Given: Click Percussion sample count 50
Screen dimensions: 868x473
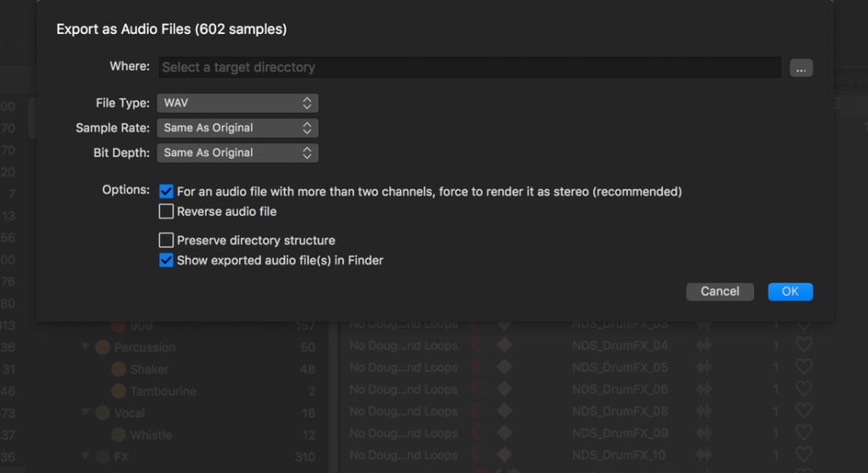Looking at the screenshot, I should (308, 348).
